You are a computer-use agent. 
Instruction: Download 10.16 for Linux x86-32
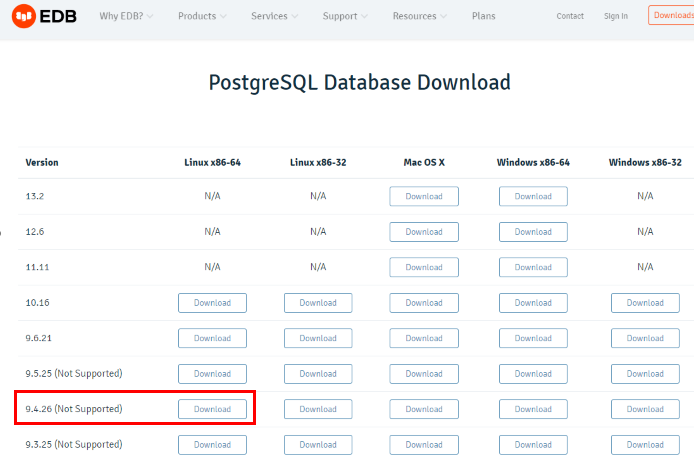coord(318,303)
